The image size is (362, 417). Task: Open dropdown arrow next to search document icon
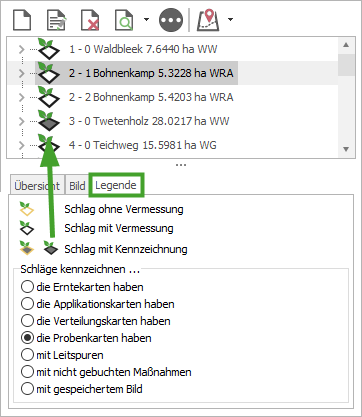pos(146,19)
